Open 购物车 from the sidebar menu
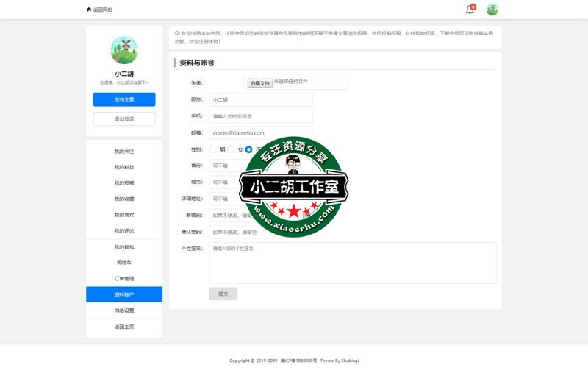Viewport: 588px width, 376px height. coord(124,263)
